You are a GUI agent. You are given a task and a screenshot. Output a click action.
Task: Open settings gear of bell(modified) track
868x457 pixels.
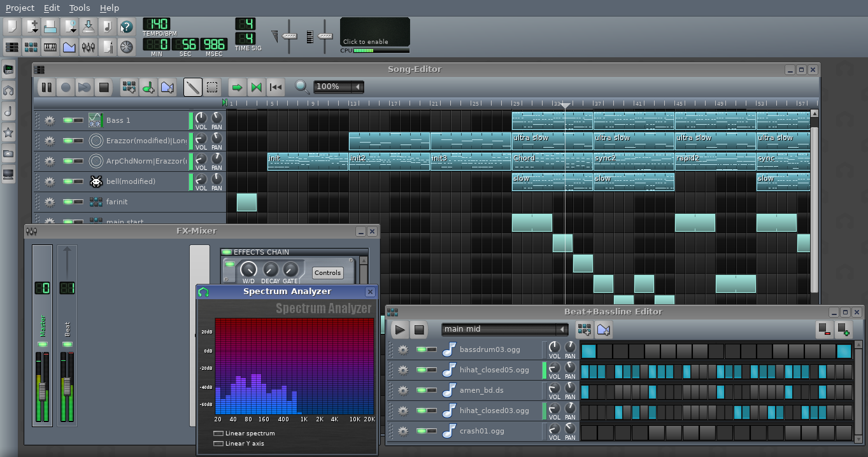(50, 181)
